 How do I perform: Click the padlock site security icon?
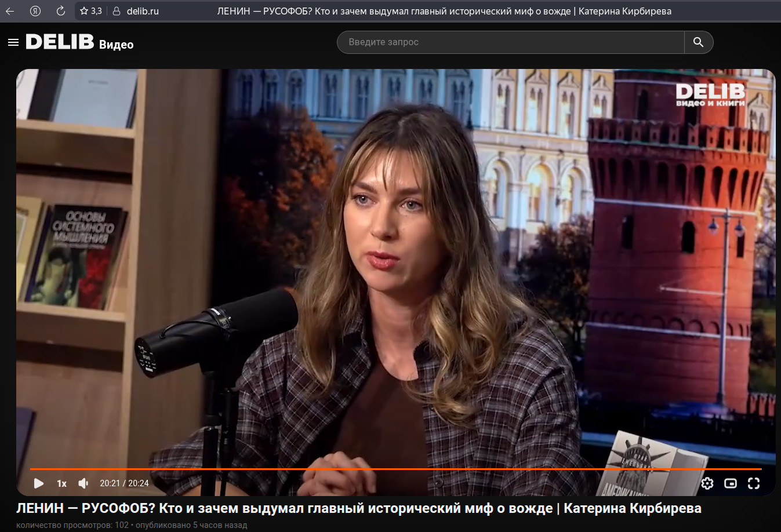pos(116,11)
